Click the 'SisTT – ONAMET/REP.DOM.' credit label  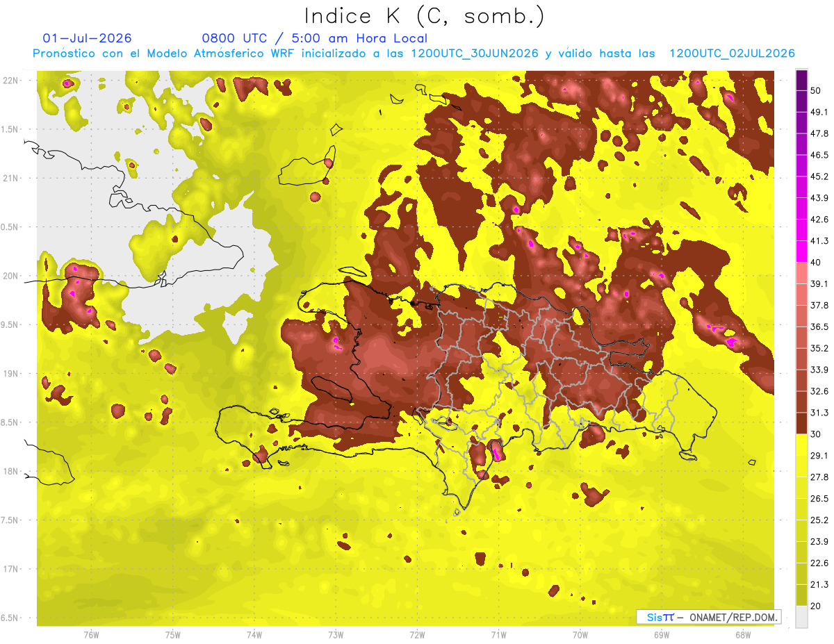pos(709,617)
